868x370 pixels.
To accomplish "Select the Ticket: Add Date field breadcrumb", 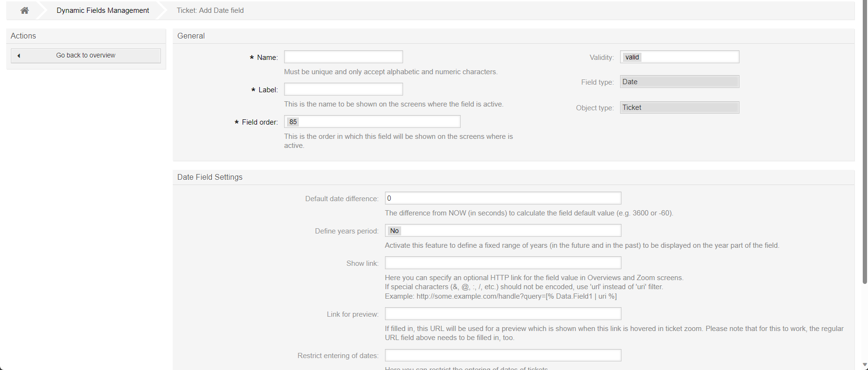I will tap(210, 10).
